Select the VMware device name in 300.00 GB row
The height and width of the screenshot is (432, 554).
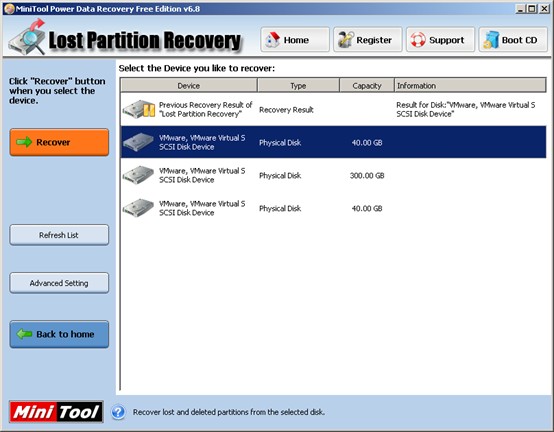click(202, 175)
